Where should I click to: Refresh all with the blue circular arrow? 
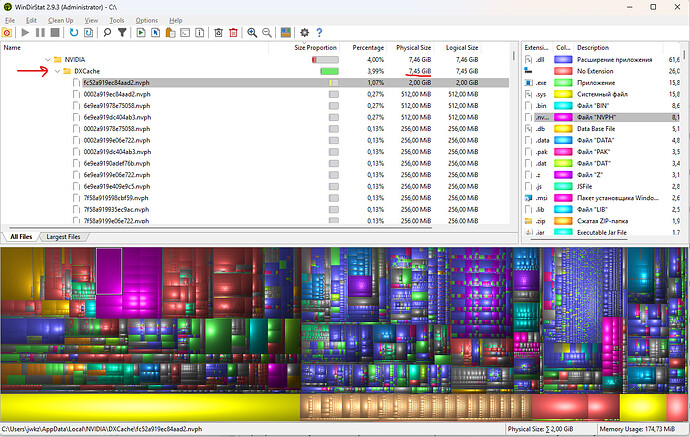pos(74,33)
